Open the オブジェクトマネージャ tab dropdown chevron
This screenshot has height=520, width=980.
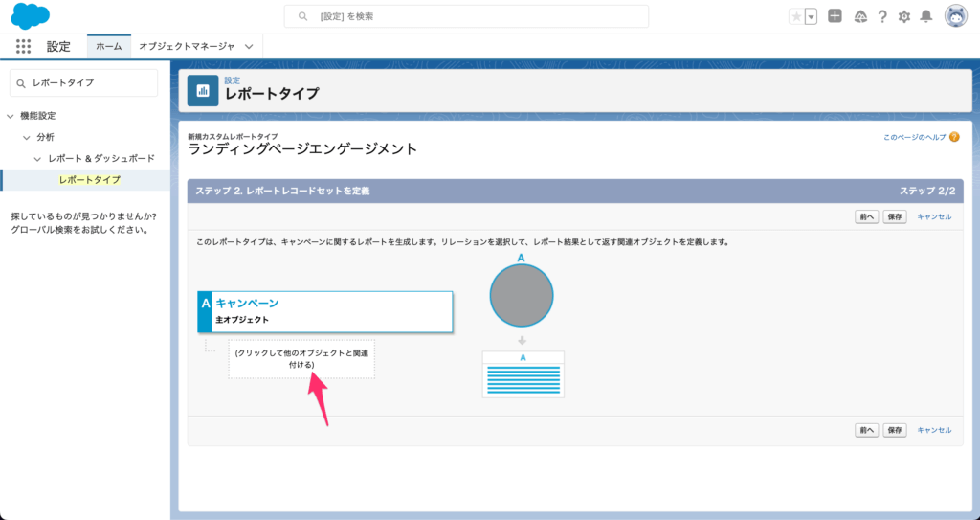249,46
